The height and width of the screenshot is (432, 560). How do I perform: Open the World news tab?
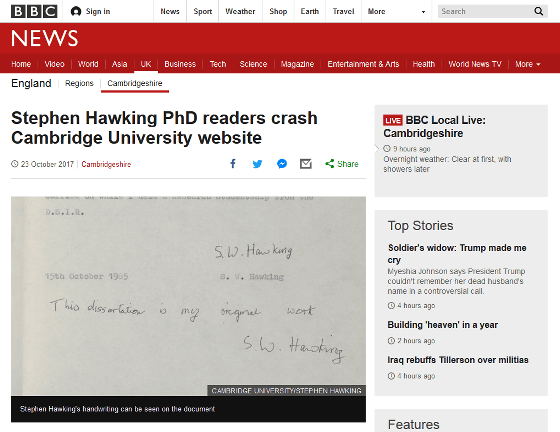point(88,64)
